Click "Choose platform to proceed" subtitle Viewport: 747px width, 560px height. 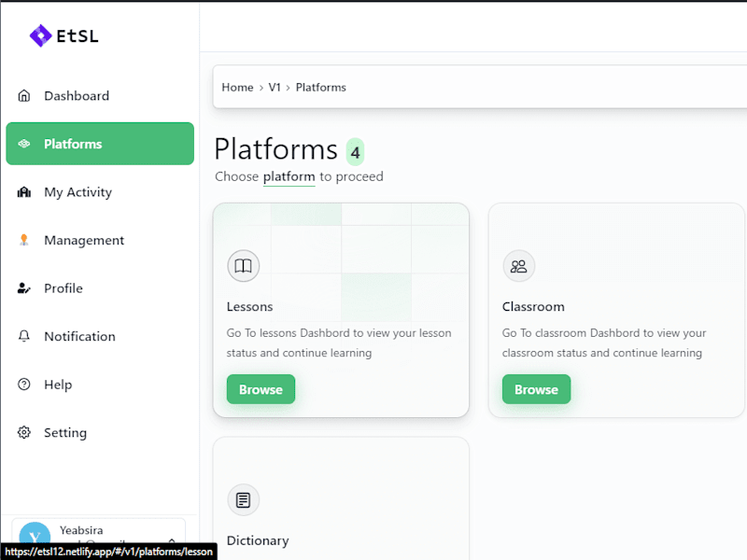pyautogui.click(x=299, y=176)
